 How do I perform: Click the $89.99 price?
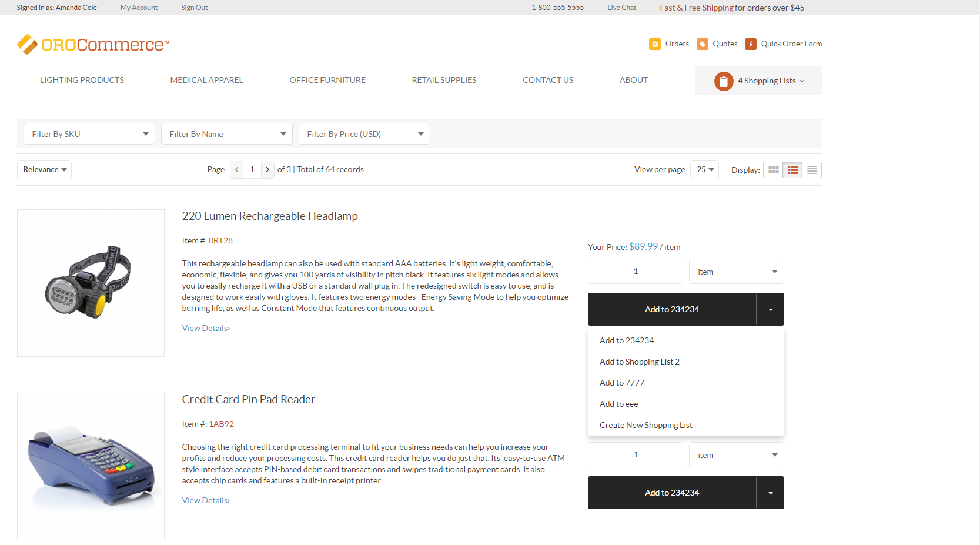pyautogui.click(x=643, y=246)
